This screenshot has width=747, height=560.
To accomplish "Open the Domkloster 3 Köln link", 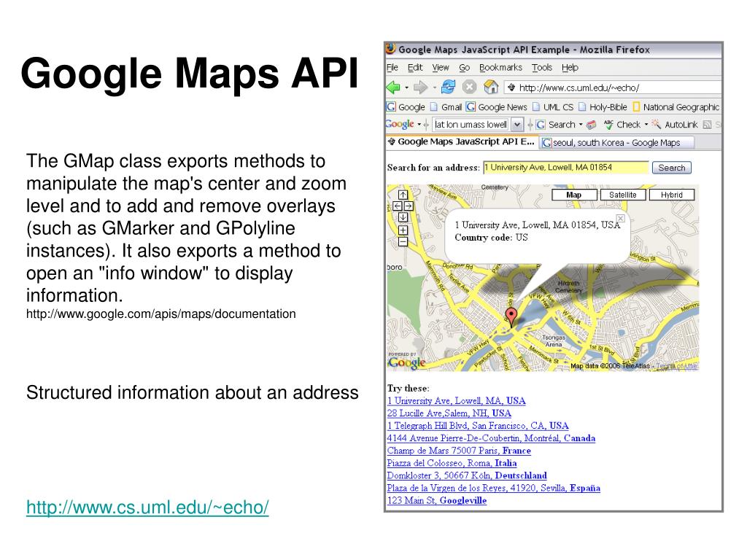I will click(x=467, y=475).
